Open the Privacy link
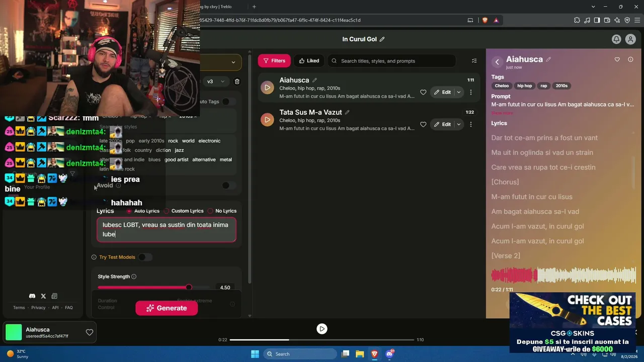The width and height of the screenshot is (644, 362). click(x=38, y=308)
